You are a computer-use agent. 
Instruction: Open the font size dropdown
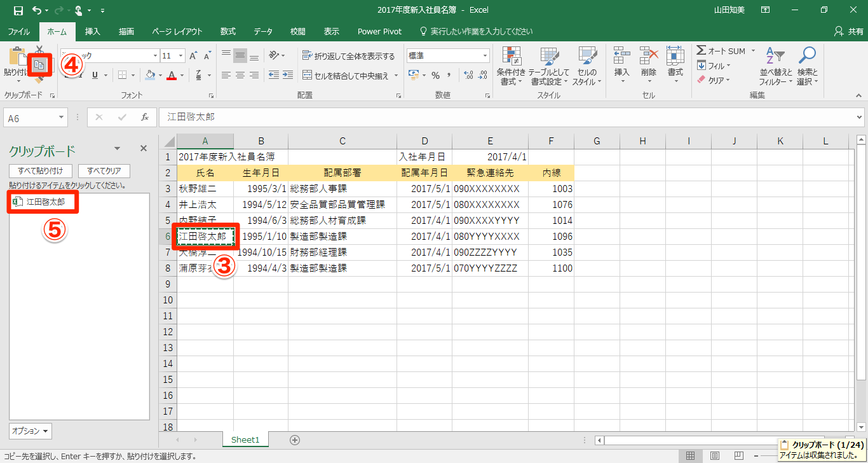pos(180,56)
